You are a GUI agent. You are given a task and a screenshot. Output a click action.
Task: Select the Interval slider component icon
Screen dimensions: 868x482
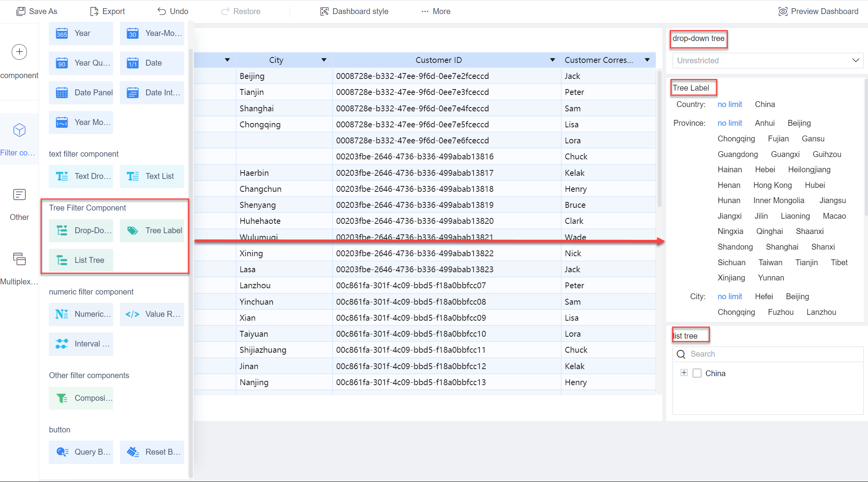click(x=62, y=344)
